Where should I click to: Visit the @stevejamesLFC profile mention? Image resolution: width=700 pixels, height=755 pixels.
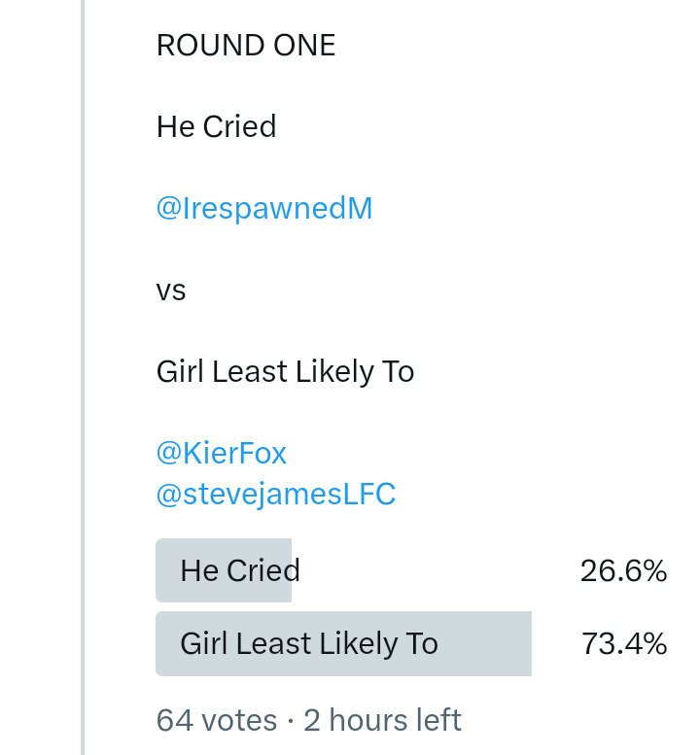pyautogui.click(x=276, y=494)
